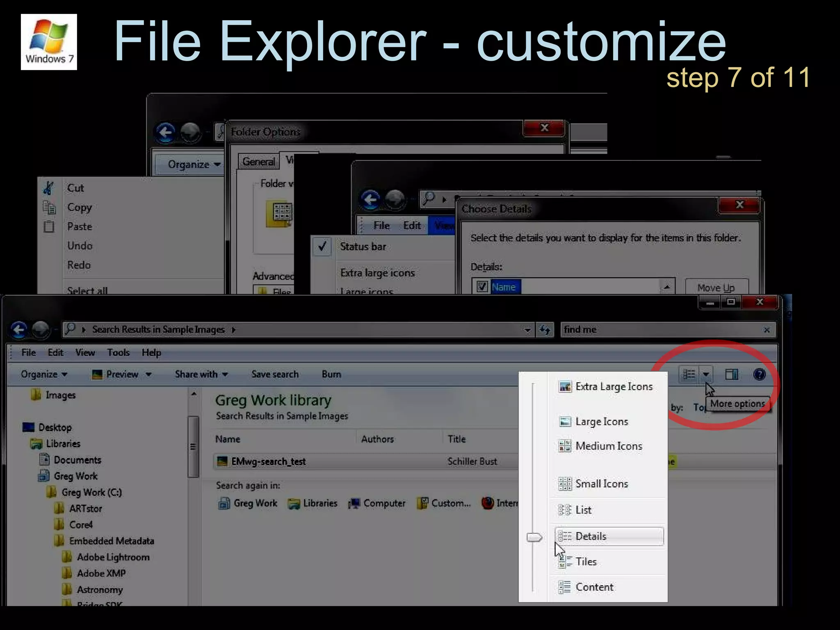Select Content view
Screen dimensions: 840x630
[x=586, y=587]
